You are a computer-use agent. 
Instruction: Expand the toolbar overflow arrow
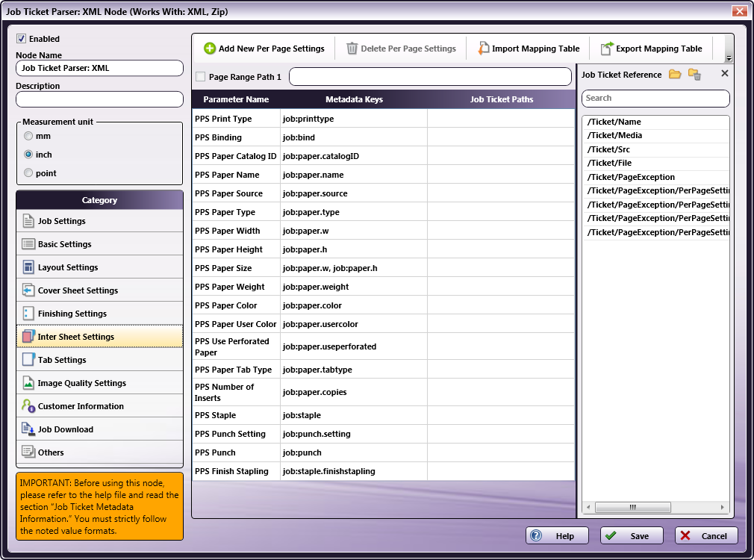729,57
